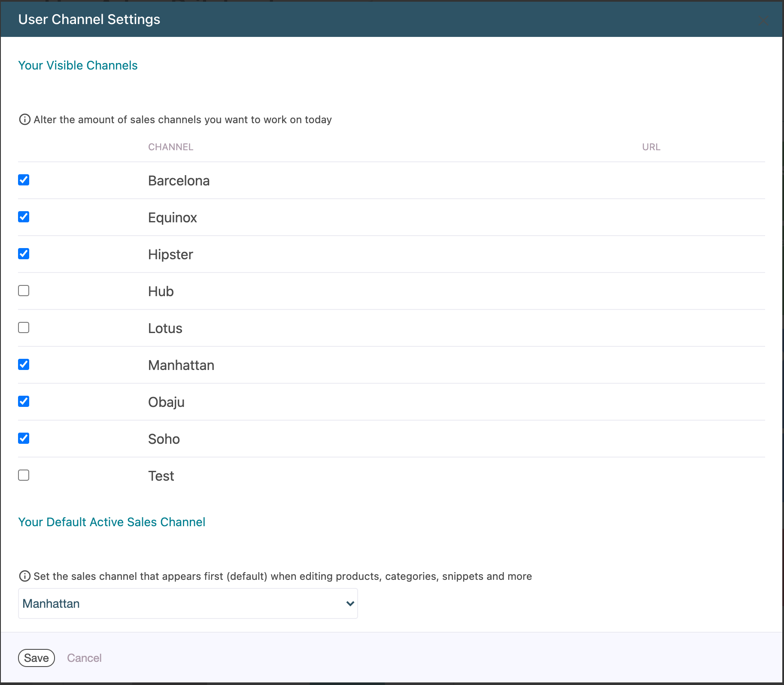Click the Obaju channel name

click(x=166, y=402)
